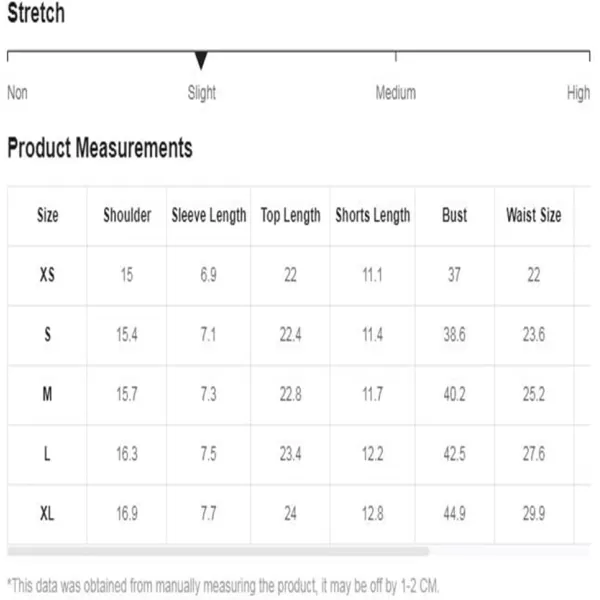The image size is (600, 600).
Task: Click the horizontal scrollbar below the table
Action: pyautogui.click(x=218, y=551)
